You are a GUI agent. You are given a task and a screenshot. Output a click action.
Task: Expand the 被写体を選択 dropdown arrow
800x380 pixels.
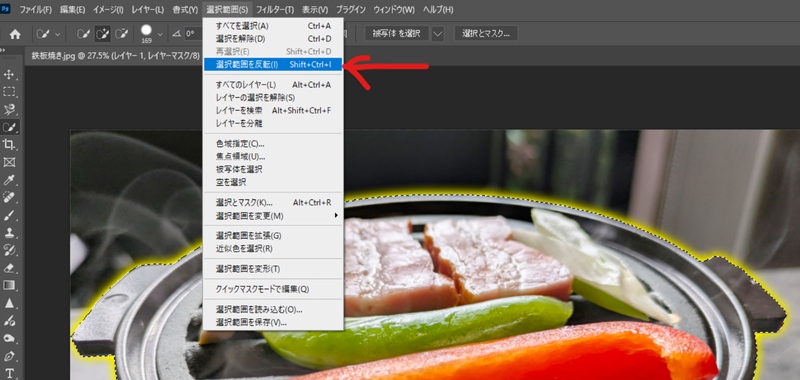coord(438,34)
